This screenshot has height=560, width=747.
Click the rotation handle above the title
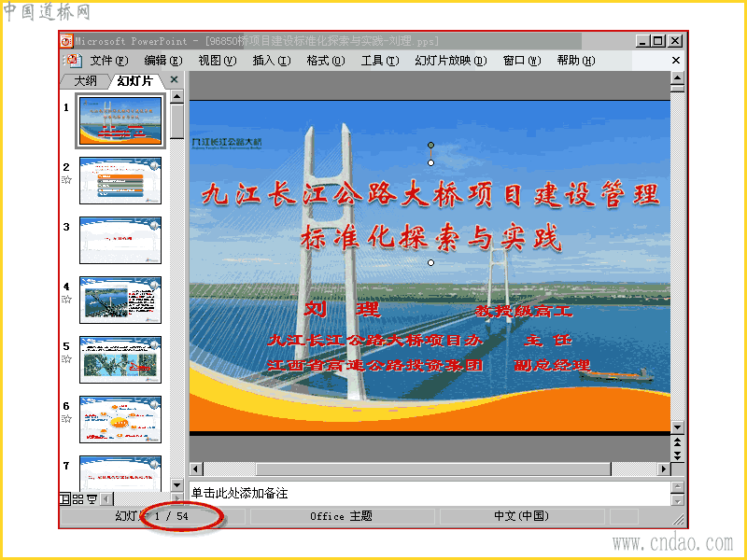tap(430, 145)
